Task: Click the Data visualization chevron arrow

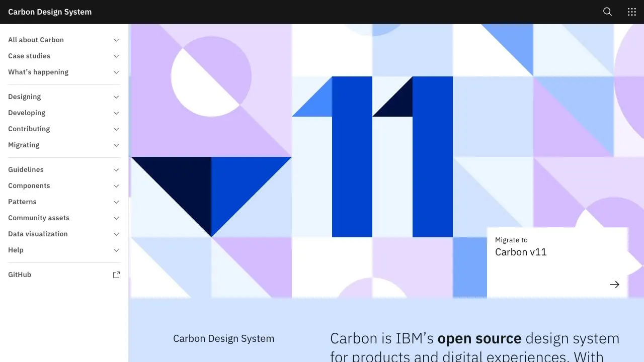Action: pyautogui.click(x=116, y=234)
